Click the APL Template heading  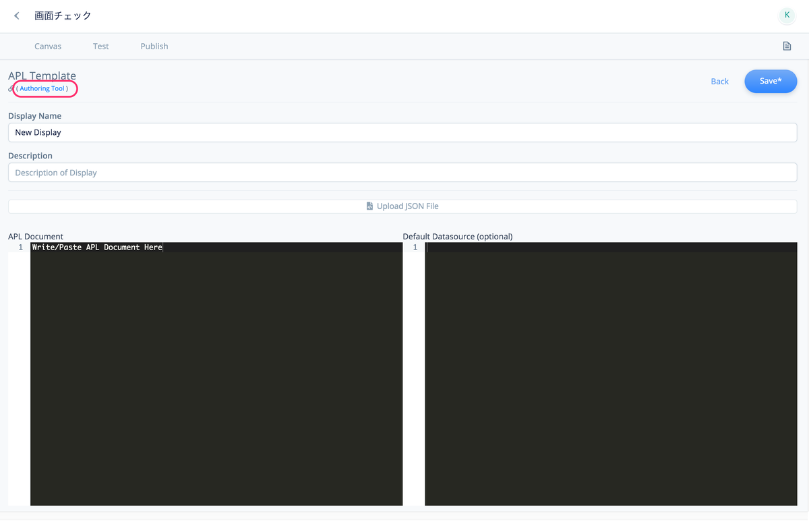tap(42, 76)
